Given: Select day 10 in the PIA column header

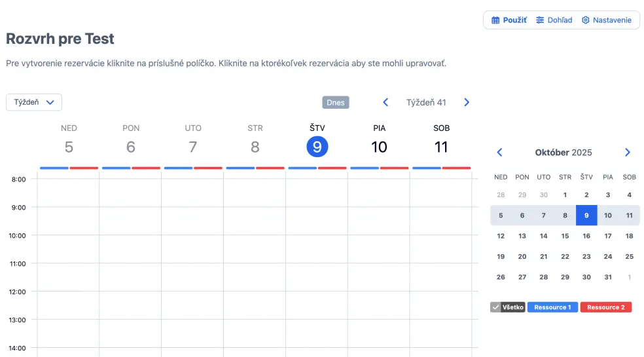Looking at the screenshot, I should point(380,147).
